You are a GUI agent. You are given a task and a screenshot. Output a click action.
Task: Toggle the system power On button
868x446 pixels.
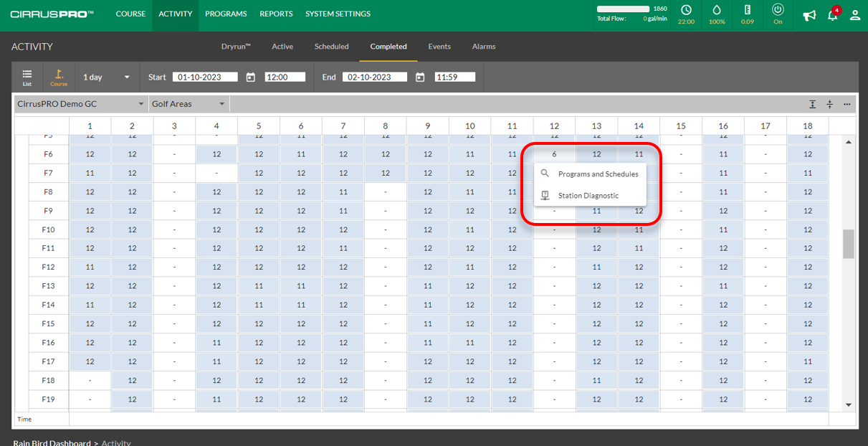tap(778, 10)
